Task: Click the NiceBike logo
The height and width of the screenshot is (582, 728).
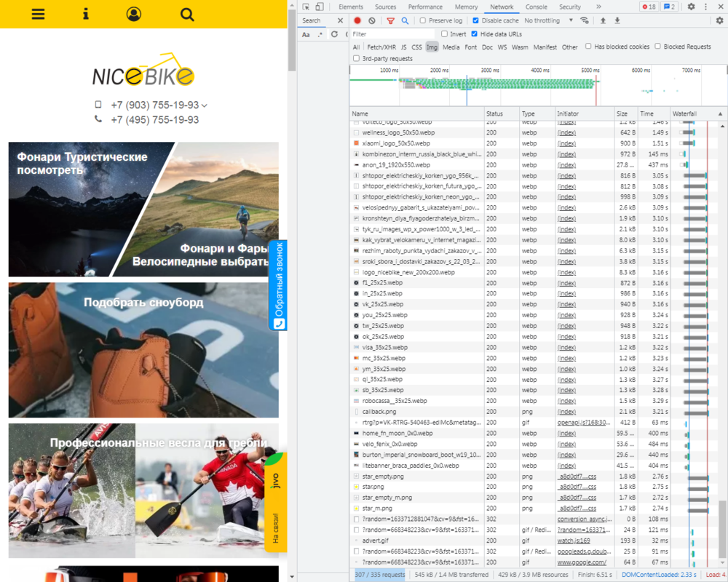Action: 143,70
